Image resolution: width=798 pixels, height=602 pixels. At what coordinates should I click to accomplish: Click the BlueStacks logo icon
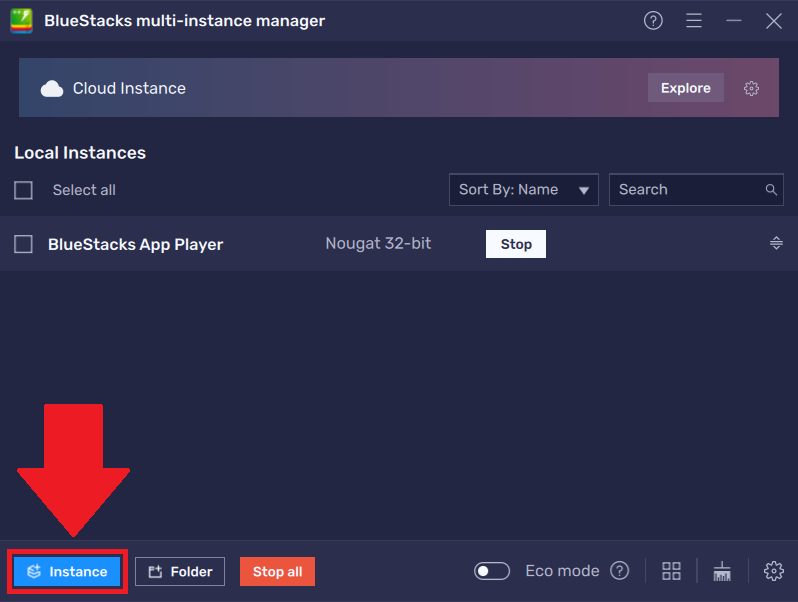pos(21,21)
